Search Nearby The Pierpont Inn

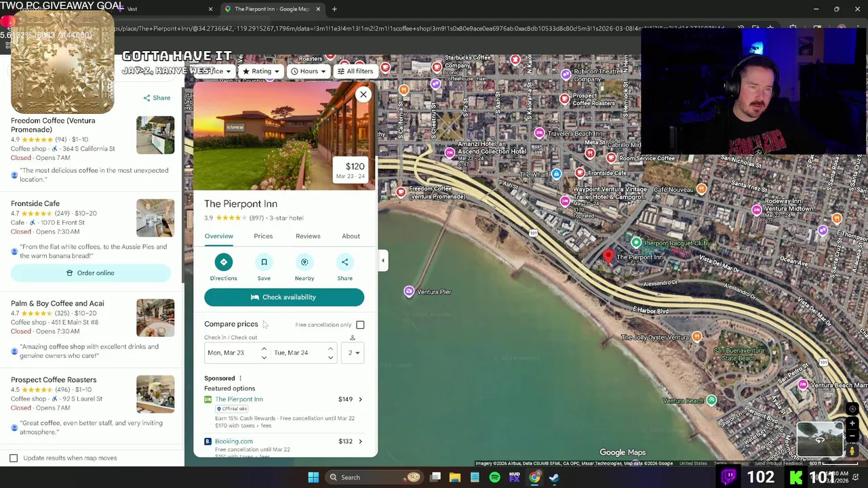[304, 262]
